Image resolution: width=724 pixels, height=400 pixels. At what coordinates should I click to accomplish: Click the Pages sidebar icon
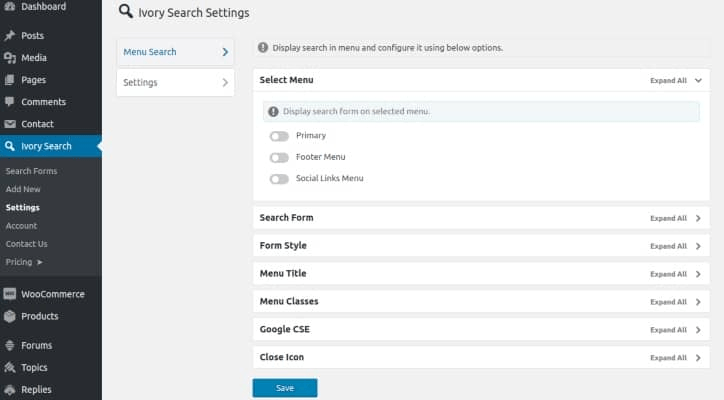[9, 80]
